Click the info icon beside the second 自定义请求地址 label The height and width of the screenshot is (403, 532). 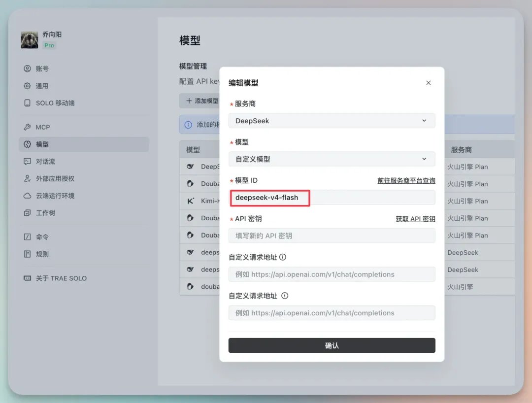[x=285, y=296]
